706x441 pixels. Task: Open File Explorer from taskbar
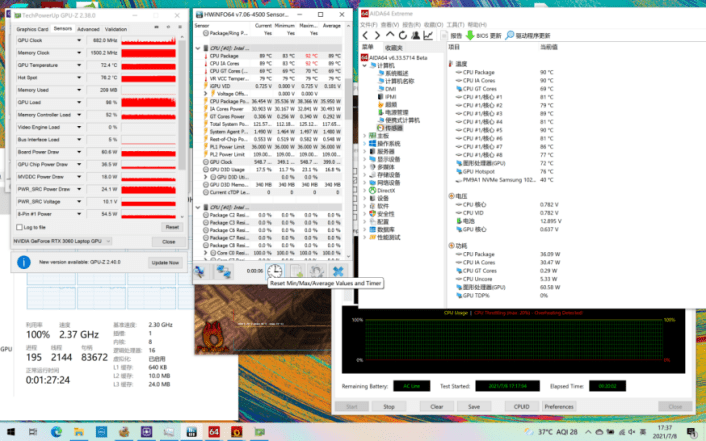tap(79, 432)
